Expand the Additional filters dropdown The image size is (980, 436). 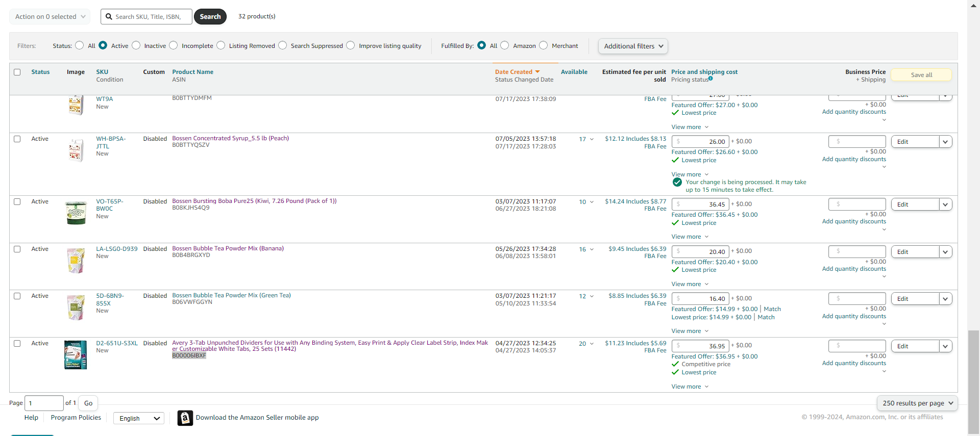click(x=633, y=46)
